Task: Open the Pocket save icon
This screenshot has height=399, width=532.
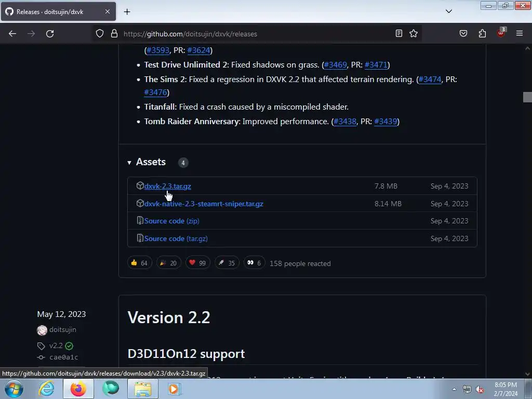Action: click(463, 33)
